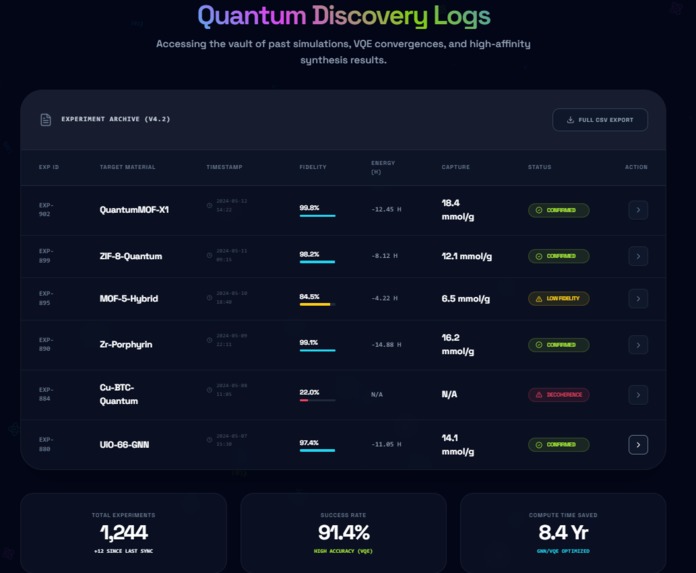Open details arrow for QuantumMOF-X1 row
The height and width of the screenshot is (573, 696).
point(638,210)
